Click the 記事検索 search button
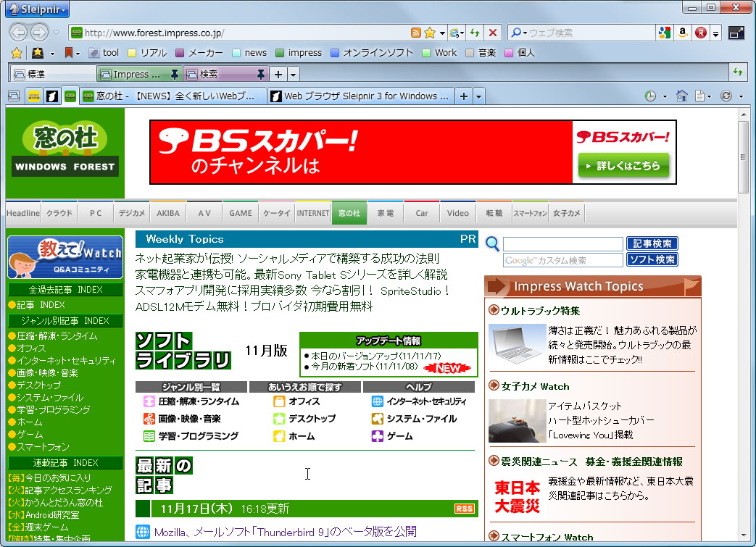Screen dimensions: 756x547 click(x=651, y=243)
